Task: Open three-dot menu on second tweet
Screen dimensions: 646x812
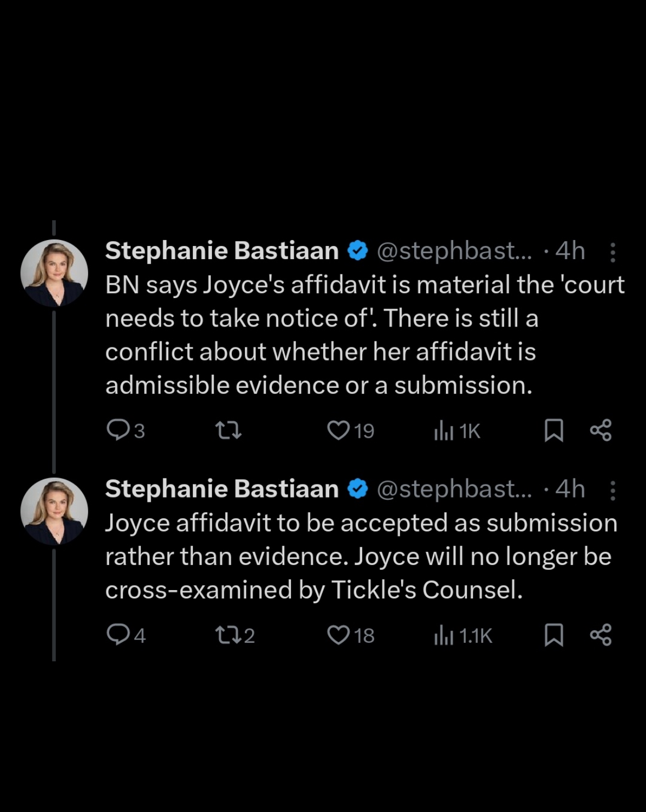Action: click(x=613, y=491)
